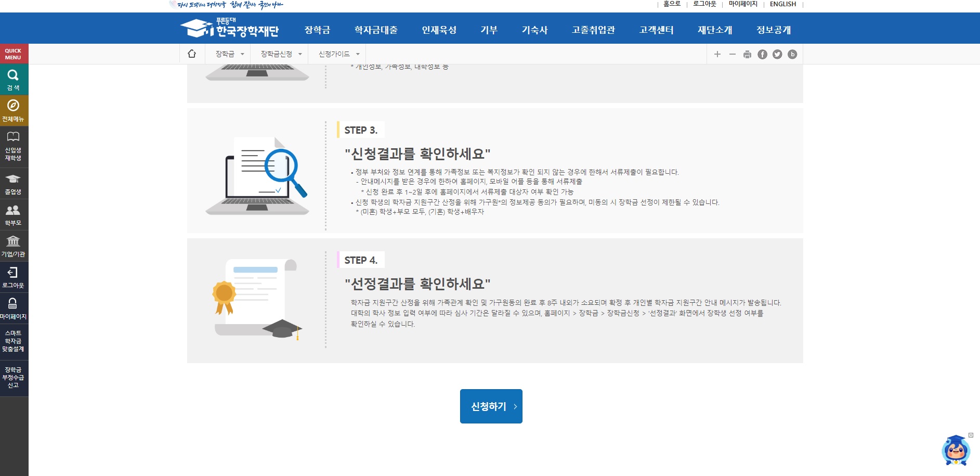
Task: Select 학자금대출 in the navigation bar
Action: click(375, 30)
